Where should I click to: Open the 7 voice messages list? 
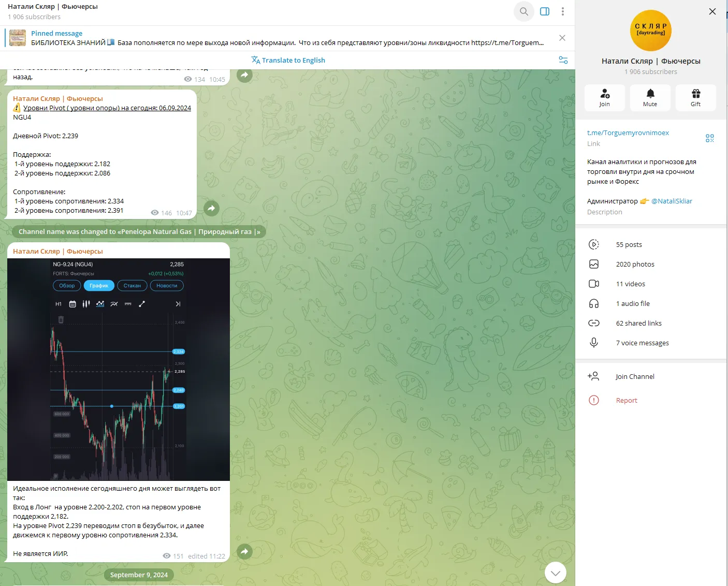pos(651,343)
